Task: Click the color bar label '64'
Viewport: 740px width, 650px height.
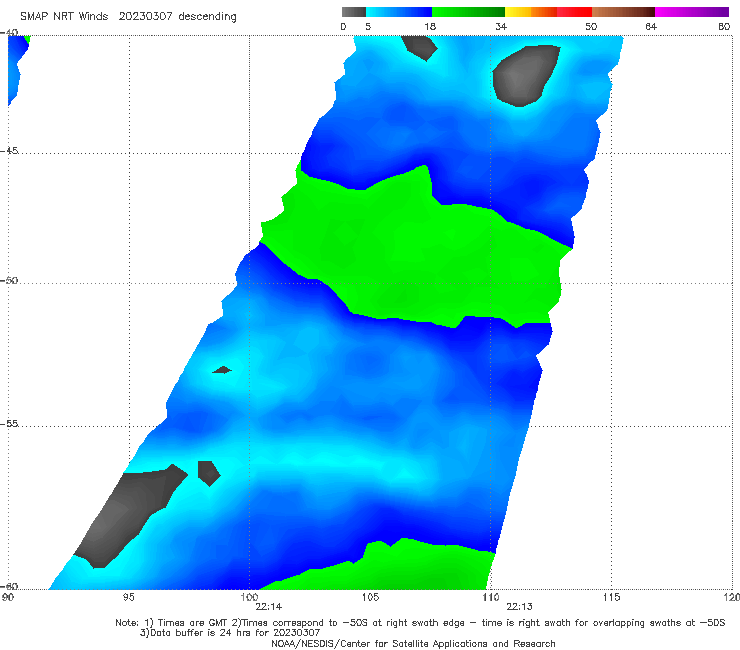Action: 651,26
